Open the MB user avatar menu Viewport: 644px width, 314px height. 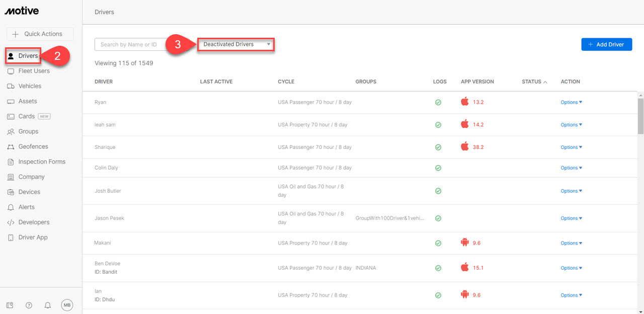pos(67,305)
